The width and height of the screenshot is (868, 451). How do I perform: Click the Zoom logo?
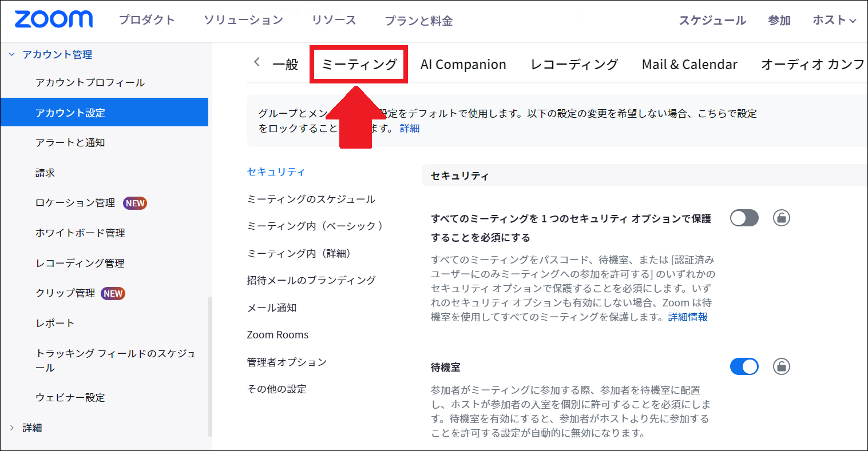point(54,19)
